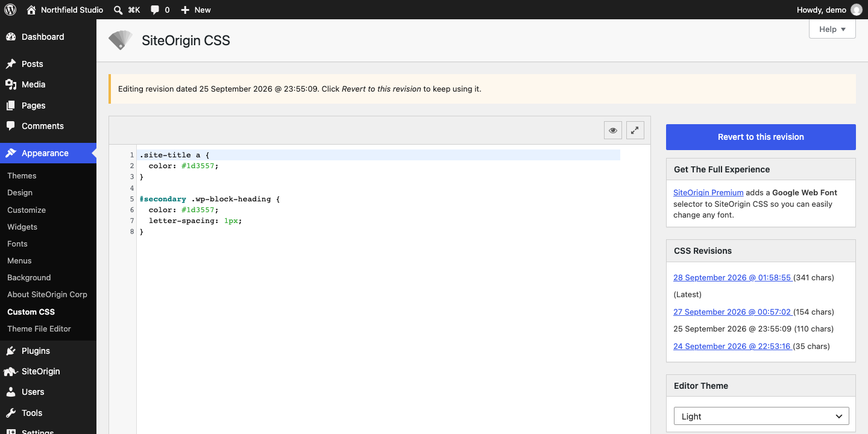Click '25 September 2026 @ 23:55:09 (110 chars)' revision text
The width and height of the screenshot is (868, 434).
tap(753, 329)
